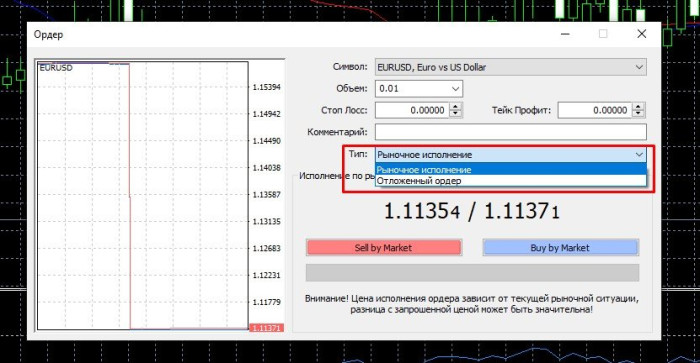Click the 1.11779 price axis label
The height and width of the screenshot is (363, 700).
[267, 302]
